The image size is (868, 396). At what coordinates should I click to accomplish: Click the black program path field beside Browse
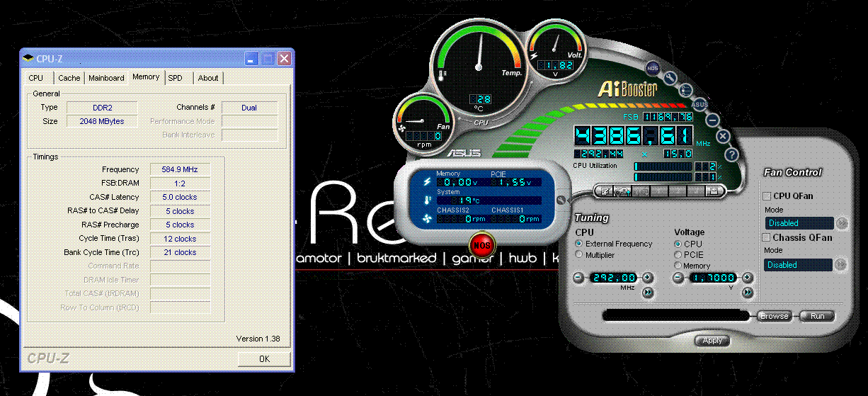(675, 315)
